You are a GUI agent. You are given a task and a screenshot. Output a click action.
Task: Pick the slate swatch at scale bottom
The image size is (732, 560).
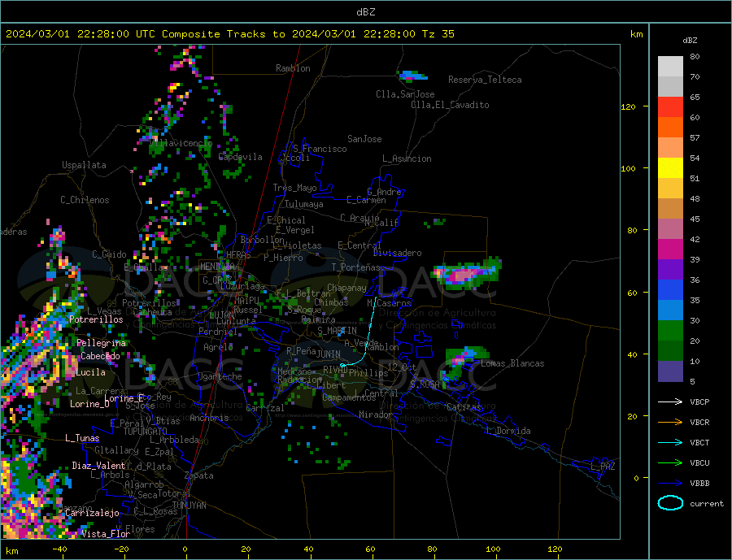pyautogui.click(x=670, y=371)
